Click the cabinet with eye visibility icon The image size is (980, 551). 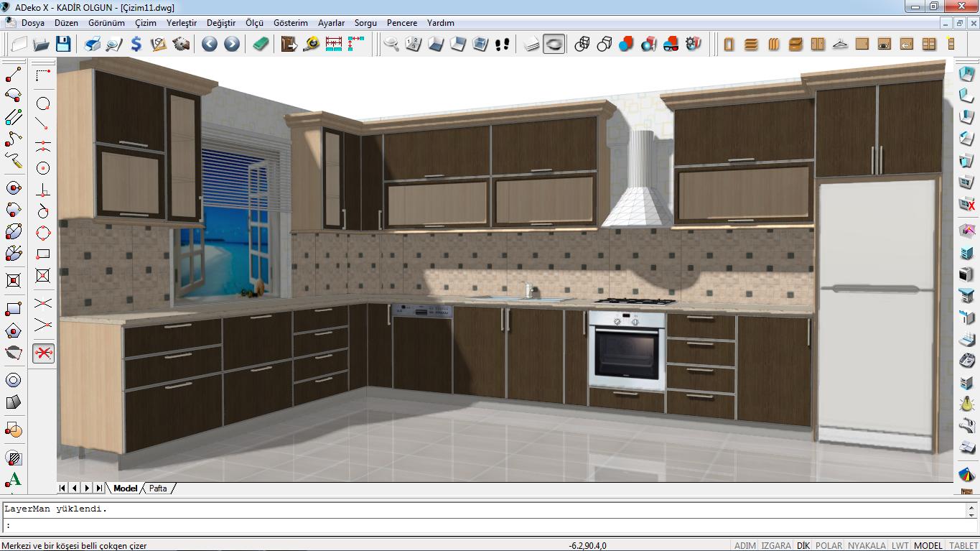pos(885,45)
